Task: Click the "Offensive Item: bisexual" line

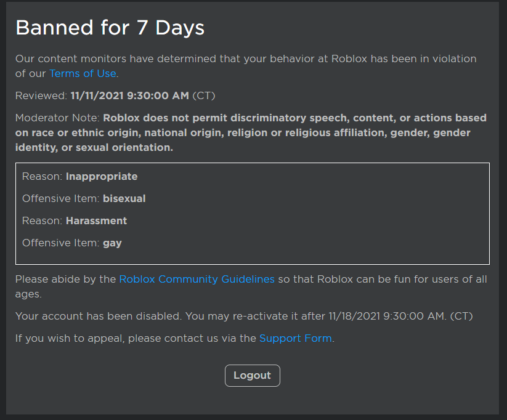Action: (x=84, y=198)
